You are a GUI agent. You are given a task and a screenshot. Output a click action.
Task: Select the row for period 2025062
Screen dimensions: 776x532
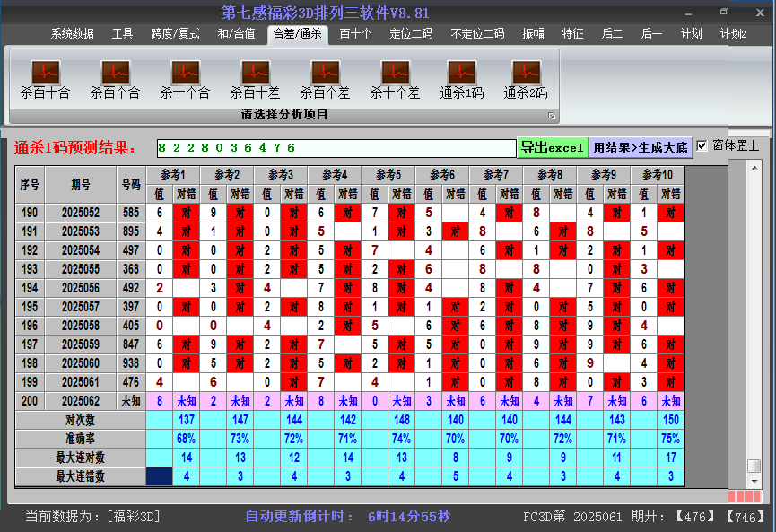(x=349, y=401)
